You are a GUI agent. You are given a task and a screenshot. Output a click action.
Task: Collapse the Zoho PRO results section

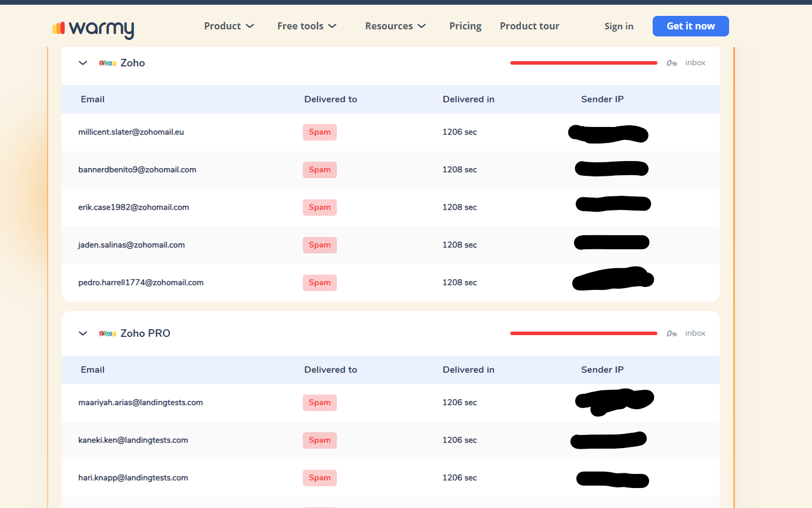[83, 333]
